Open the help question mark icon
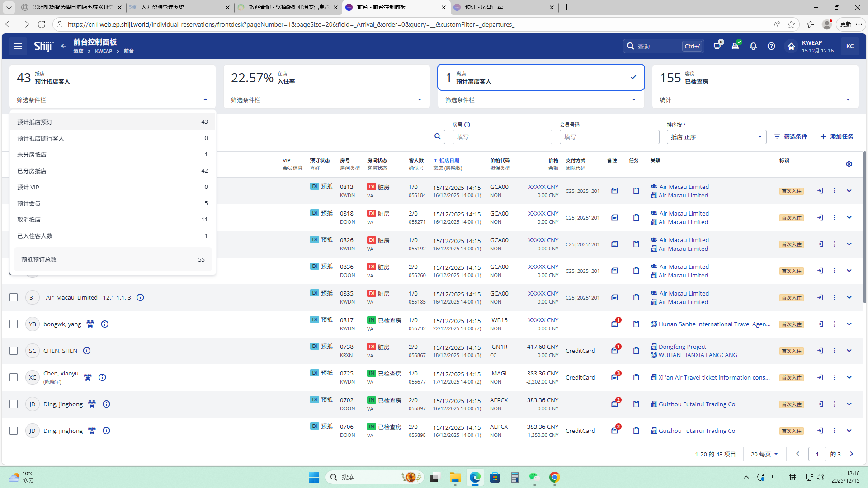 (771, 46)
